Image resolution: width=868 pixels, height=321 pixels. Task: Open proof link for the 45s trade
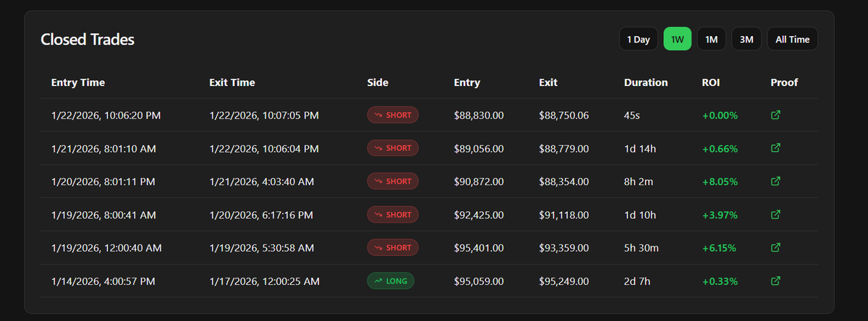[x=775, y=115]
